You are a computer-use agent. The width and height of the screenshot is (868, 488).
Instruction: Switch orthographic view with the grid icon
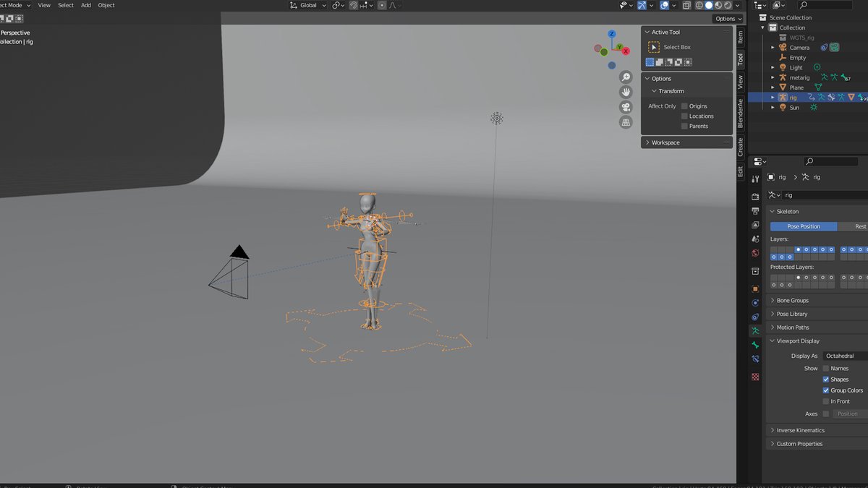coord(626,122)
